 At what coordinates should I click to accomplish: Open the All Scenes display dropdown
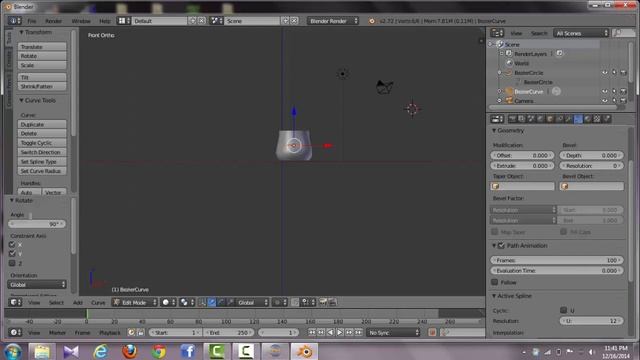(x=581, y=33)
